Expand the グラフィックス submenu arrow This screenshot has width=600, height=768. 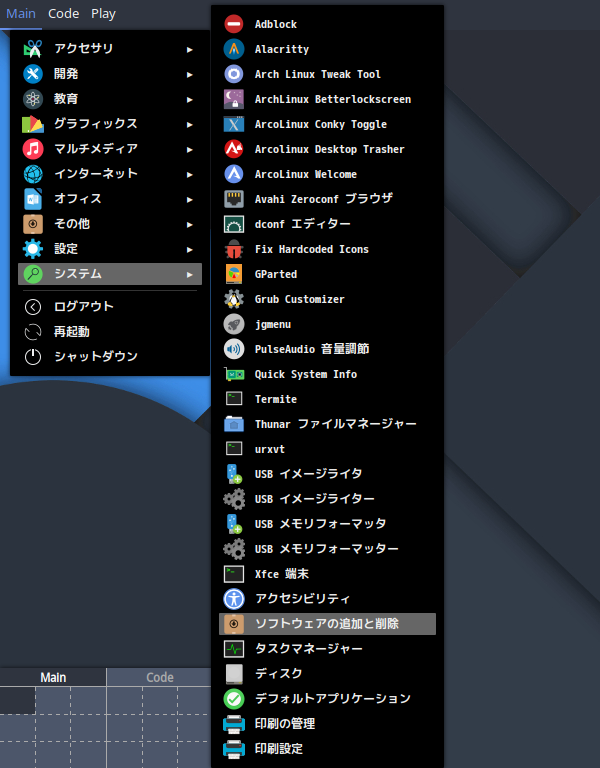(x=190, y=124)
